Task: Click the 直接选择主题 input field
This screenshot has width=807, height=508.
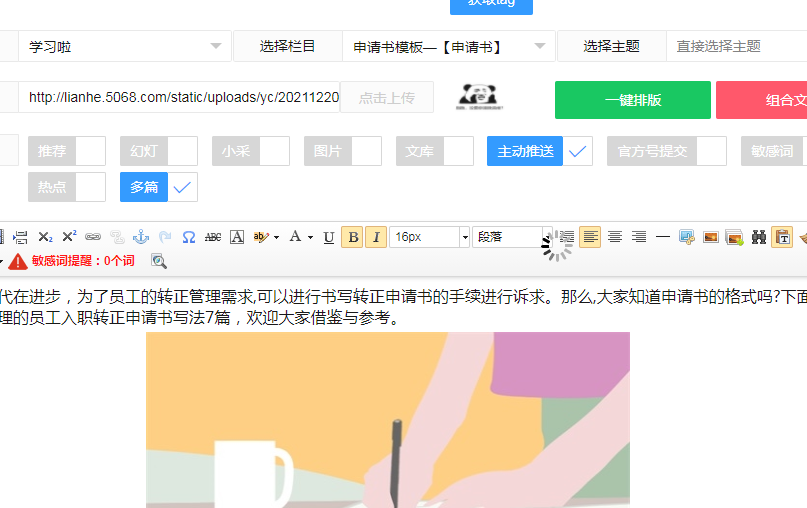Action: click(x=736, y=46)
